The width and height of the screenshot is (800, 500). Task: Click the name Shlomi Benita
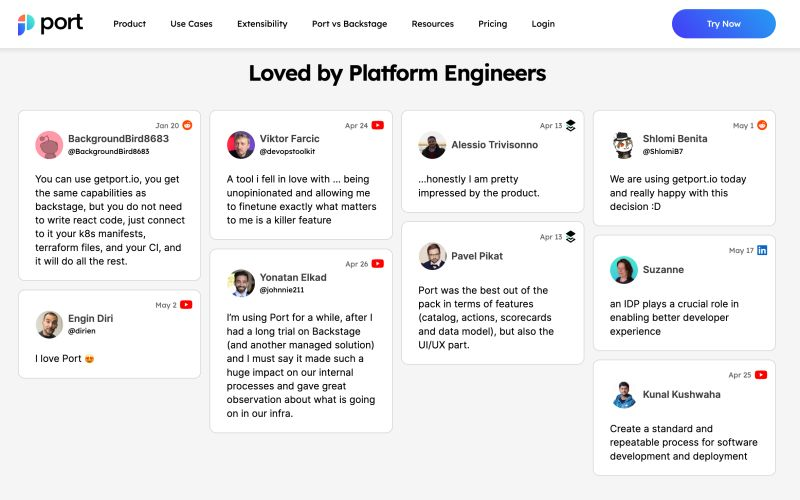pos(675,139)
